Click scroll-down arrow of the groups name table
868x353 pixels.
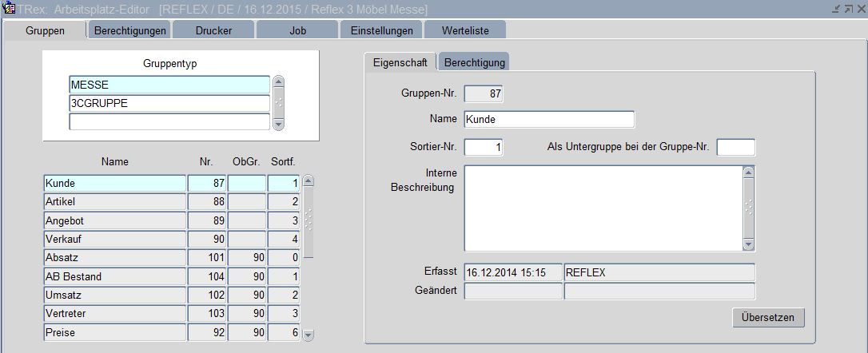click(309, 335)
